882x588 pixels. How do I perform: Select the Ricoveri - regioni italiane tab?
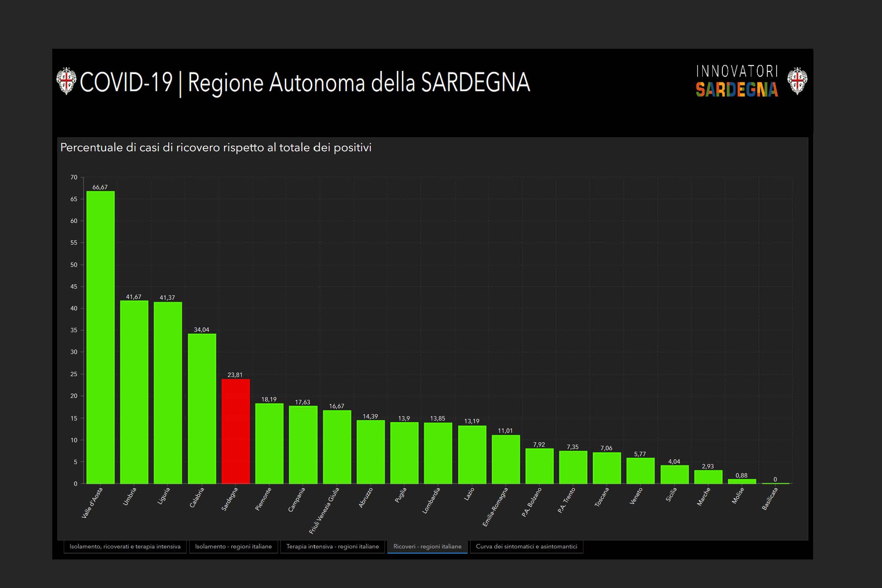pos(427,546)
